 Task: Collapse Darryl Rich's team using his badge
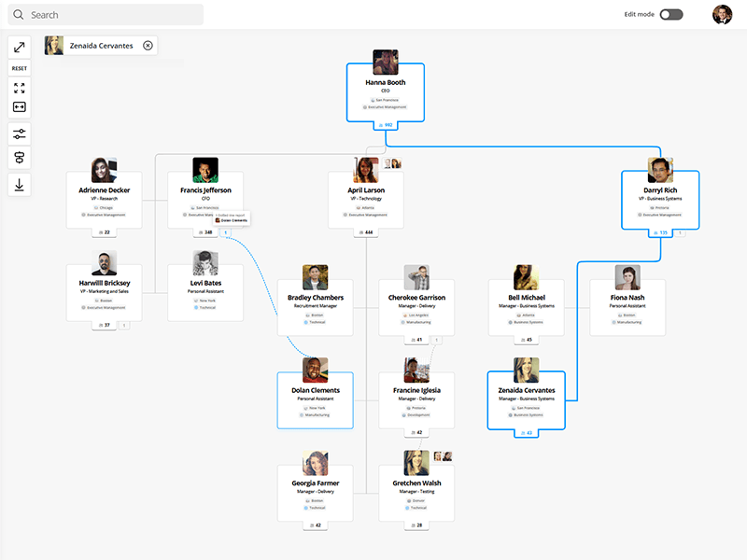click(660, 234)
